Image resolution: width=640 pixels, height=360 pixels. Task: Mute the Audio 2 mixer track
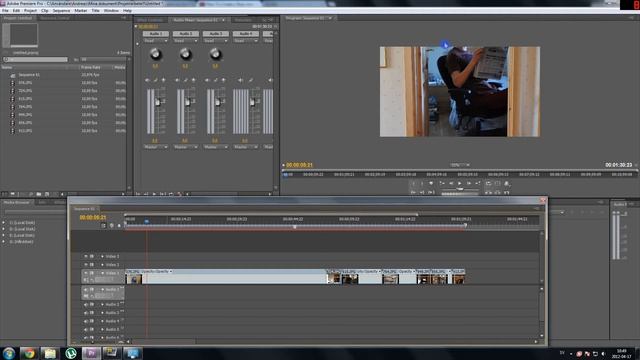coord(178,80)
